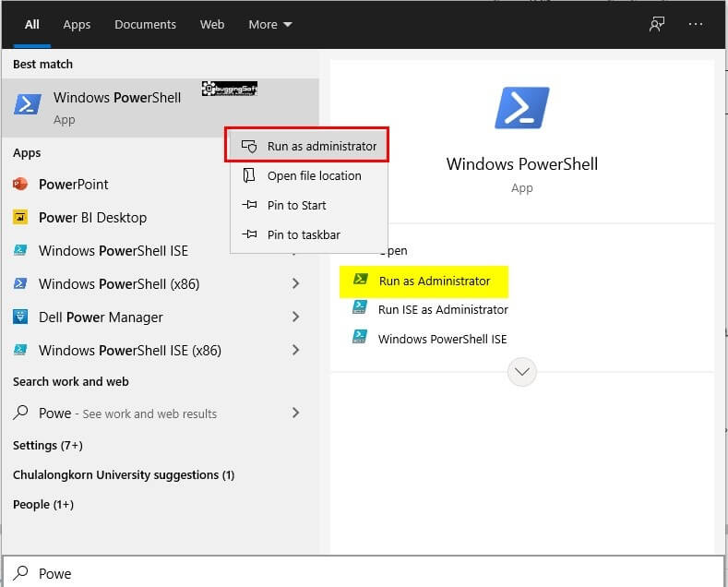Screen dimensions: 728x587
Task: Select Windows PowerShell best match result
Action: pos(161,108)
